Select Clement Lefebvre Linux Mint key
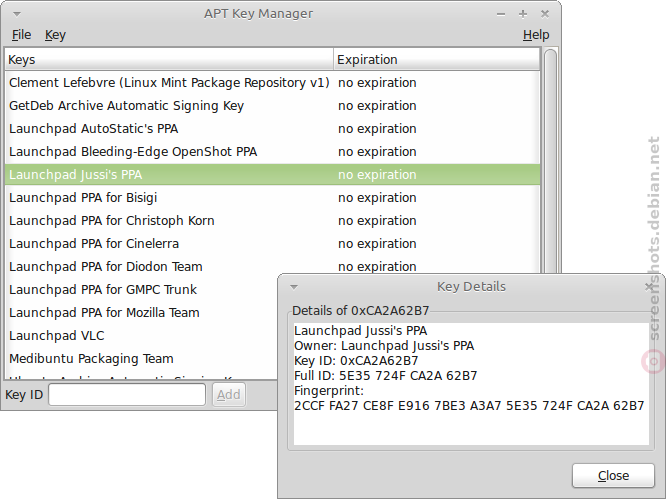 click(272, 82)
